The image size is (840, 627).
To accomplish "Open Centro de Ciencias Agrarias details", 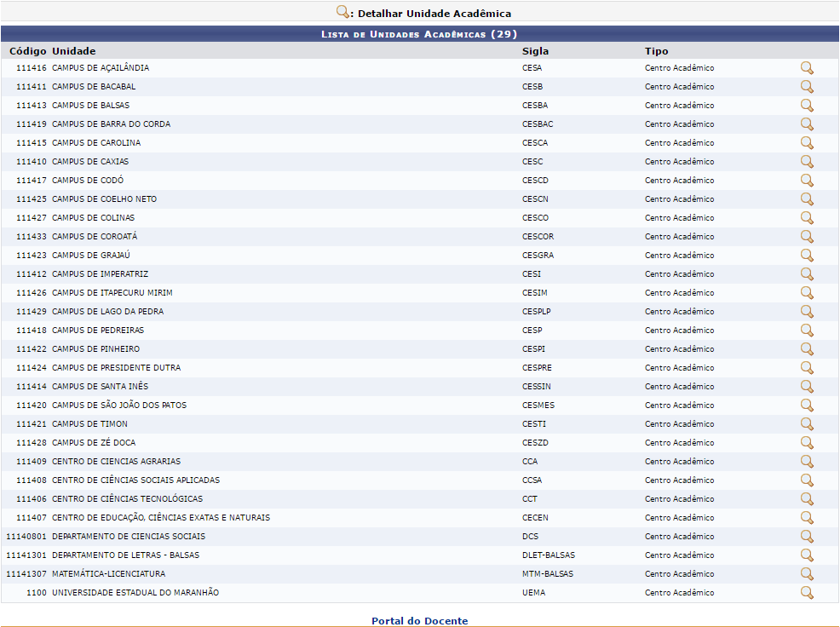I will 806,462.
